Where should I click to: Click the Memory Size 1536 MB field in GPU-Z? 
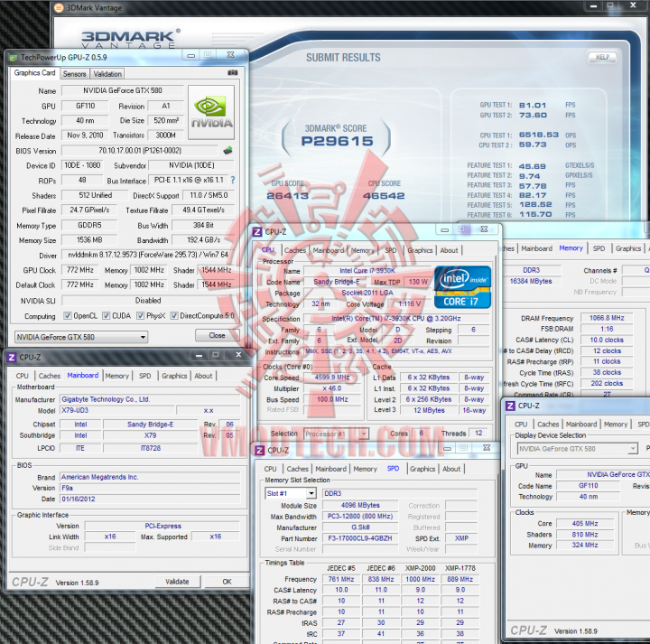click(89, 239)
